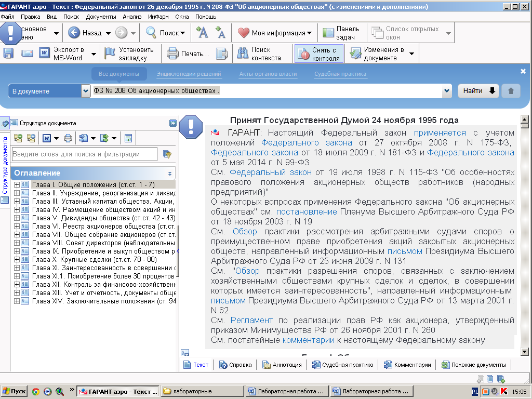Open the Файл menu
Viewport: 532px width, 399px height.
pos(7,17)
